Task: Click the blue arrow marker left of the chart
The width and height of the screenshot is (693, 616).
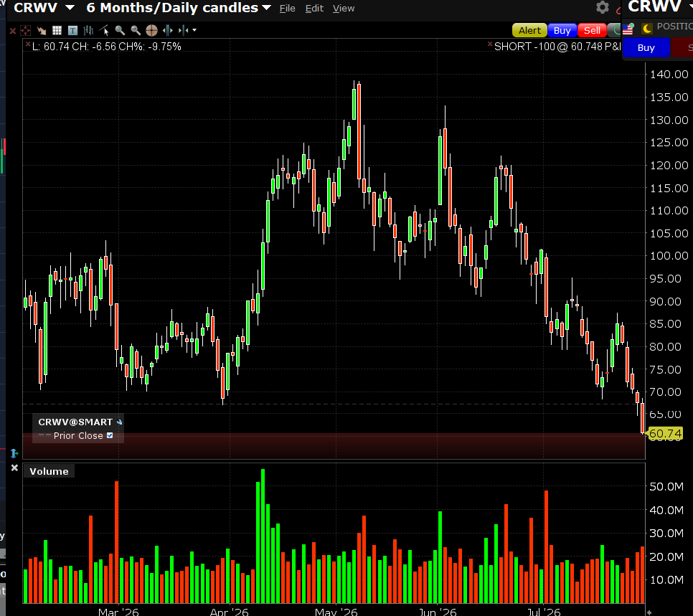Action: [x=14, y=453]
